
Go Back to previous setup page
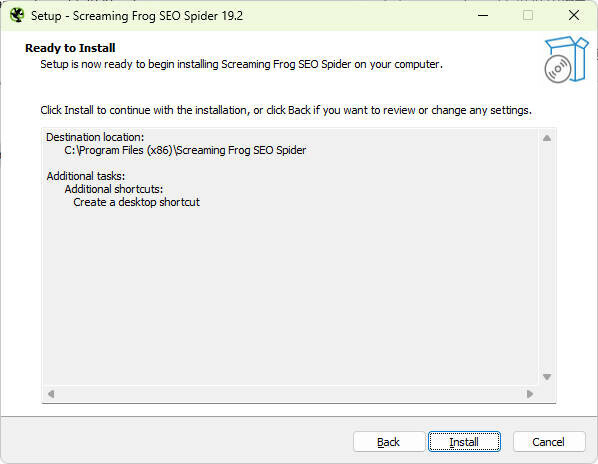coord(389,442)
